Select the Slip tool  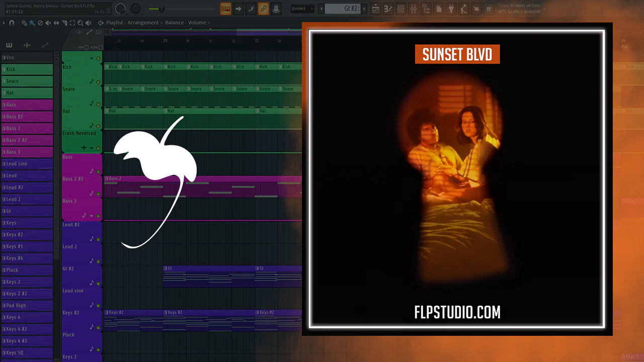56,23
